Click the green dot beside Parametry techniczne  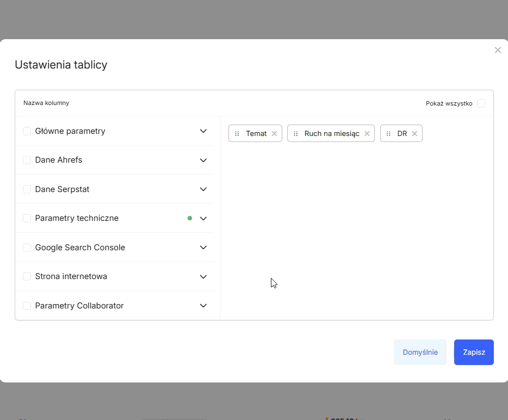(190, 218)
